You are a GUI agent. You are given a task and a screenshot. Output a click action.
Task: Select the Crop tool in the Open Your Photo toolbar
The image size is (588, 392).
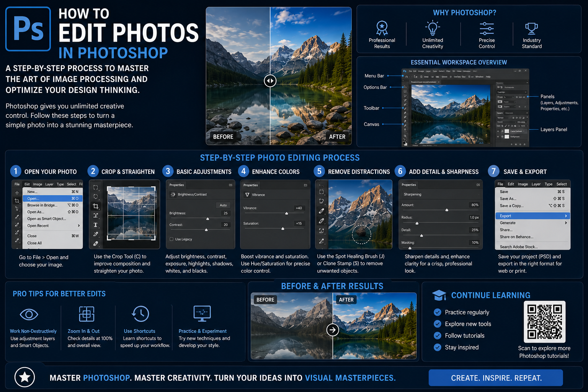point(17,201)
